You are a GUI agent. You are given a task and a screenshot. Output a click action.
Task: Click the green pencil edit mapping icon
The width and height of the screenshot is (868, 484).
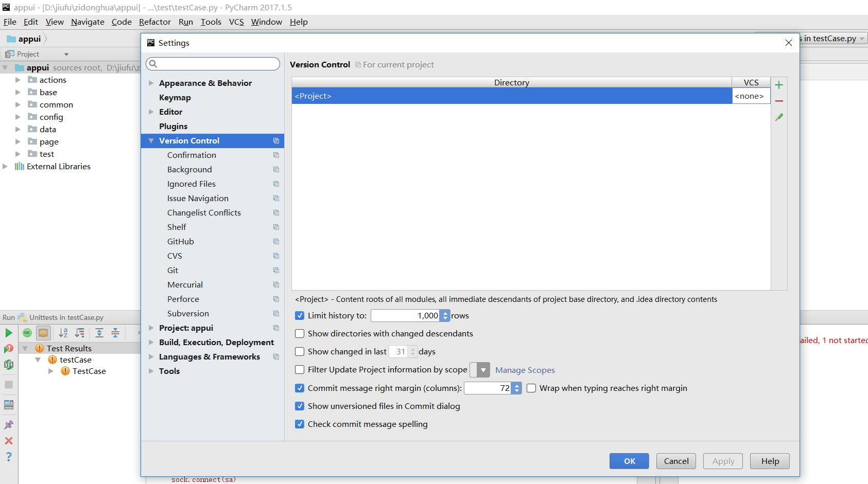coord(779,117)
